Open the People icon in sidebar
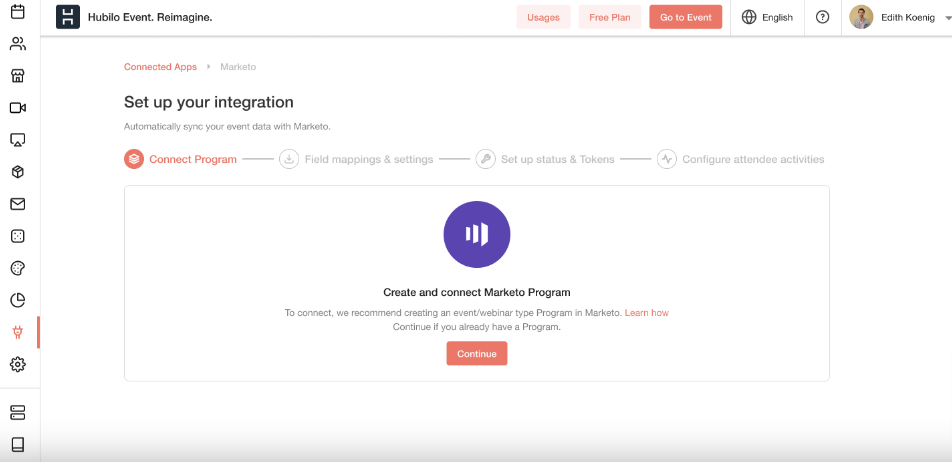 [x=18, y=44]
